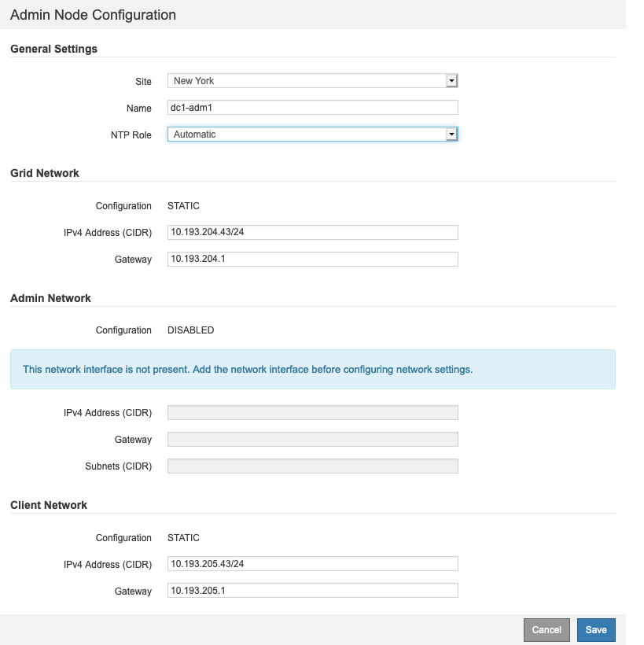Click the Admin Node Configuration title
This screenshot has width=644, height=645.
[93, 15]
